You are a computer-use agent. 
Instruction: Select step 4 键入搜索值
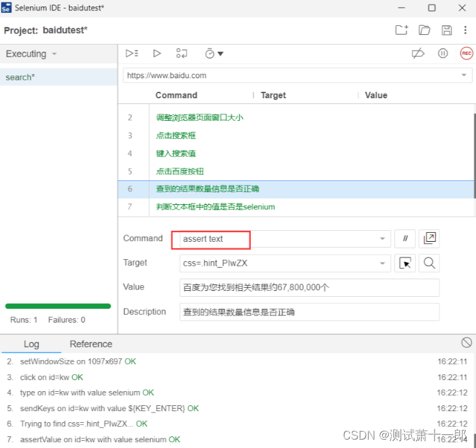coord(296,153)
